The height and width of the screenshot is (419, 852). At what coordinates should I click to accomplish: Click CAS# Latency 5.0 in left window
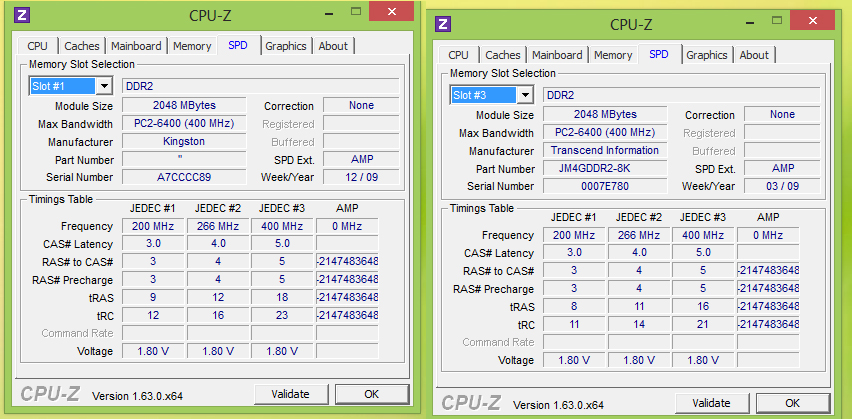tap(282, 243)
